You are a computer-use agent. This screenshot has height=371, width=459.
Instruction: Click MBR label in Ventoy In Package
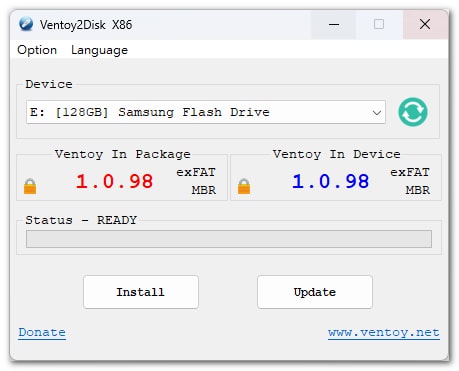[x=204, y=190]
